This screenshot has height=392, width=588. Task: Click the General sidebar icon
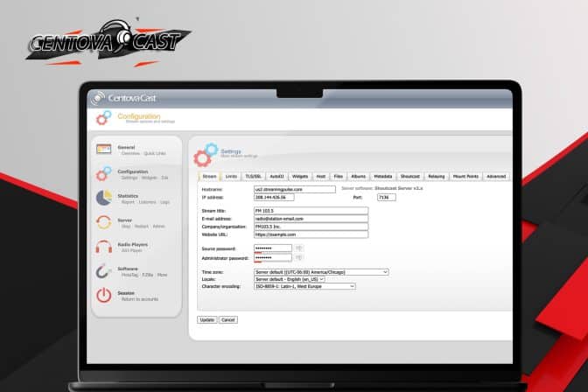[104, 150]
